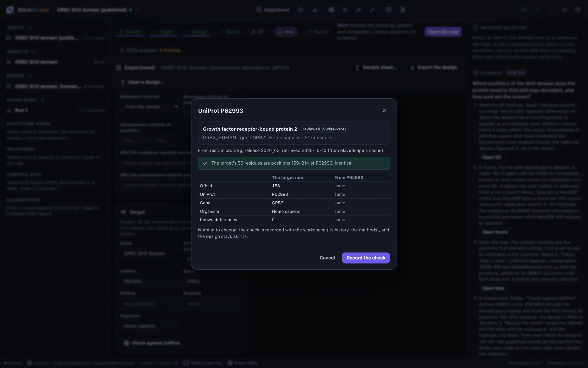
Task: Select the Experiment item in the top toolbar
Action: click(273, 10)
